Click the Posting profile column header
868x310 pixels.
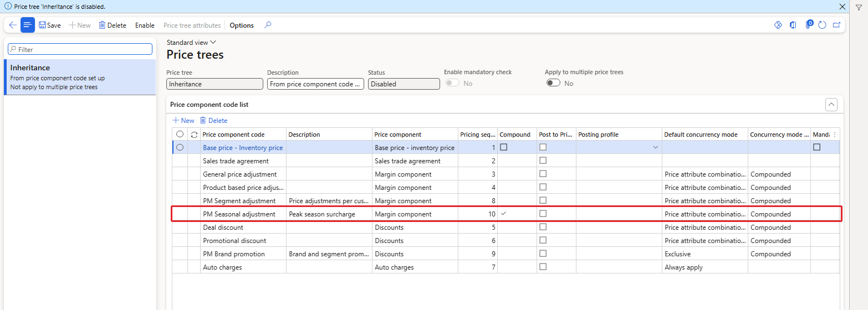pyautogui.click(x=619, y=135)
